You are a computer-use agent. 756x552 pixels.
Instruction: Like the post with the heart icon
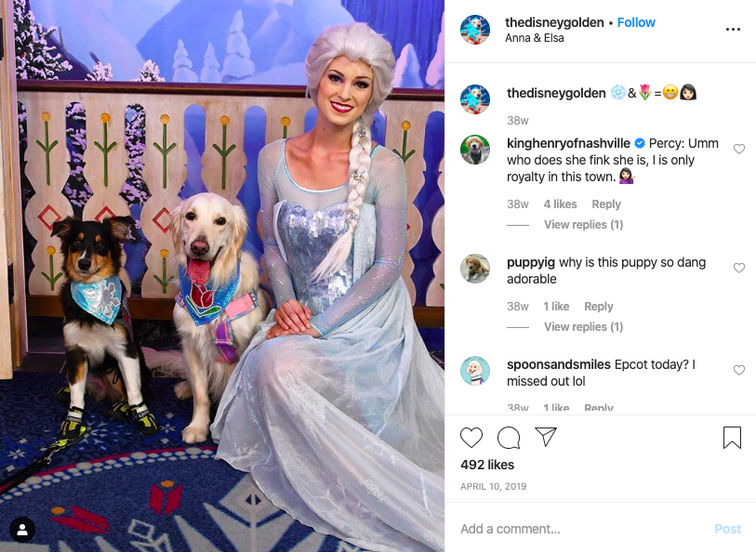(x=471, y=438)
